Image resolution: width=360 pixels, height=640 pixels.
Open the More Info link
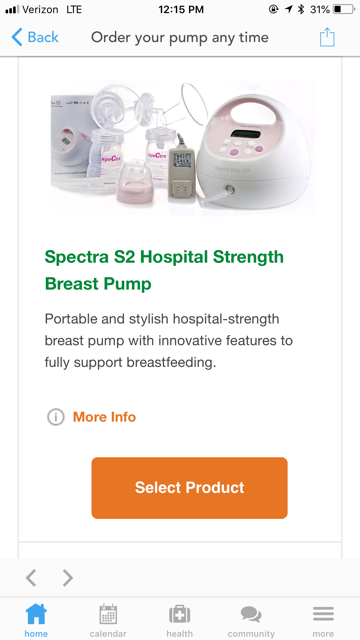click(x=104, y=417)
